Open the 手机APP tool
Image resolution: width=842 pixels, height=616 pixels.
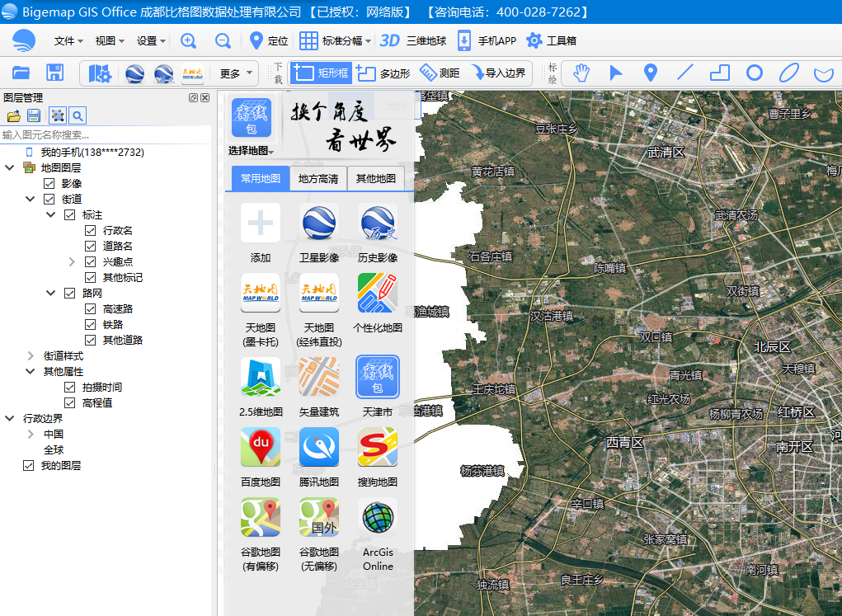(x=487, y=40)
